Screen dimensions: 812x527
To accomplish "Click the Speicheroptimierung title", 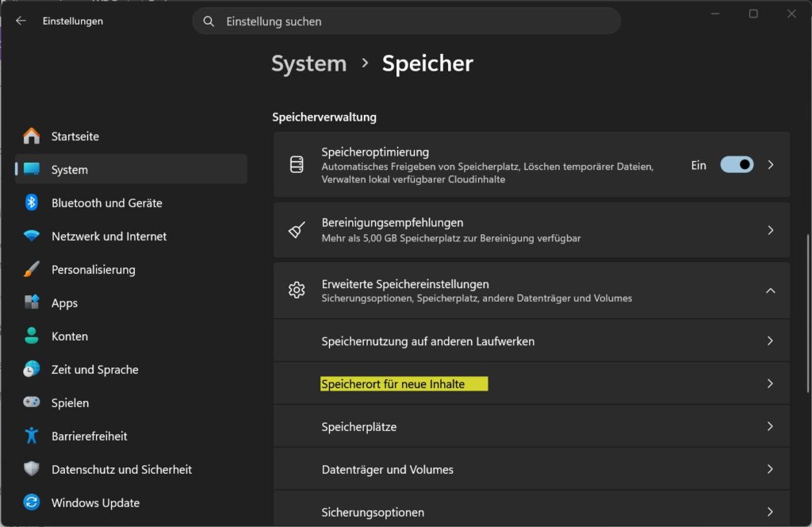I will (375, 152).
